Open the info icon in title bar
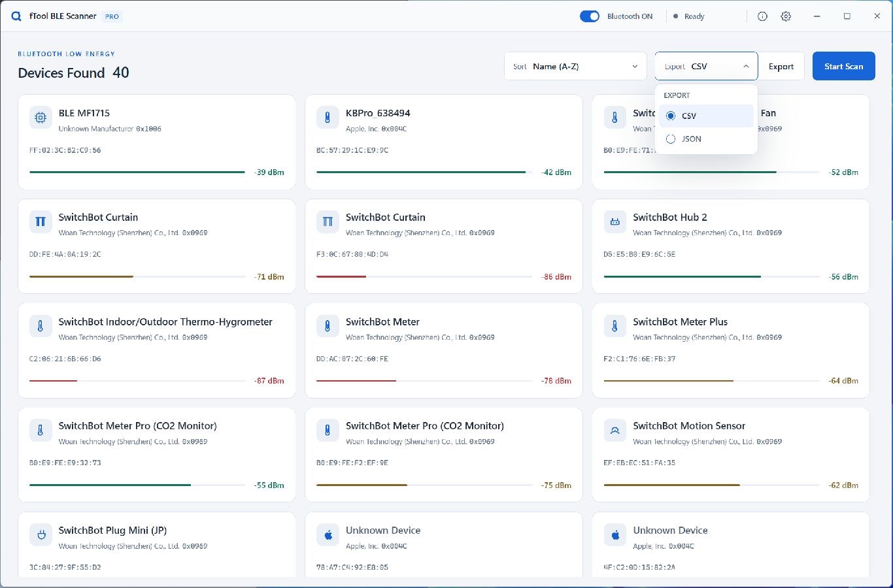Screen dimensions: 893x588 (762, 16)
